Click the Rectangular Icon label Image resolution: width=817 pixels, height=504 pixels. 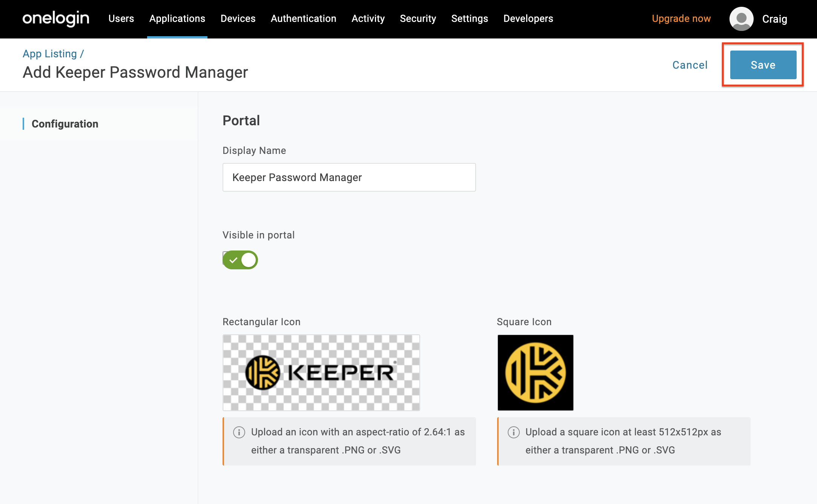(261, 322)
